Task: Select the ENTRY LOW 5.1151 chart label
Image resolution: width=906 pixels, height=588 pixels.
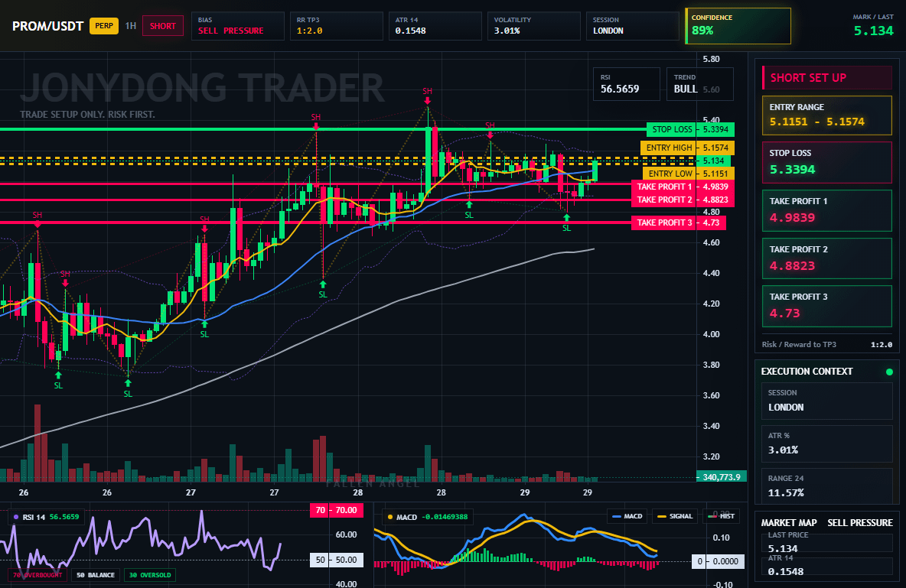Action: coord(688,174)
